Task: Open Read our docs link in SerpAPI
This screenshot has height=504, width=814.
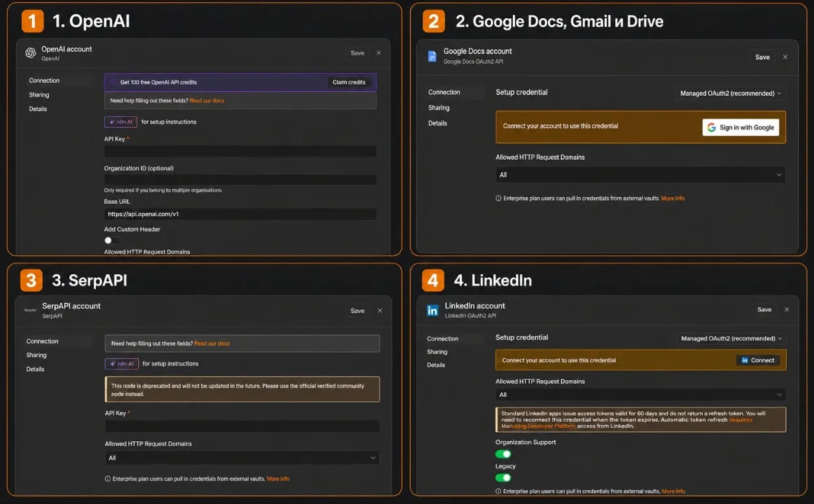Action: point(212,344)
